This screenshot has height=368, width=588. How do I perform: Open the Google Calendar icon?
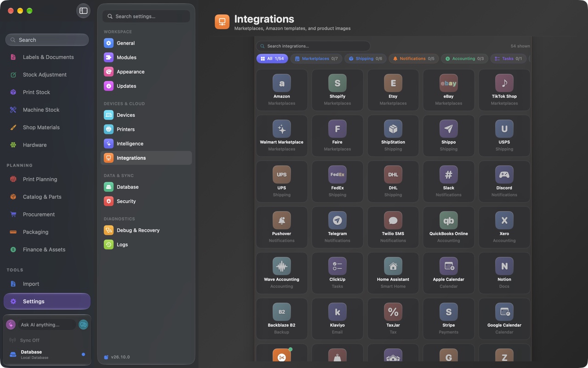coord(504,312)
